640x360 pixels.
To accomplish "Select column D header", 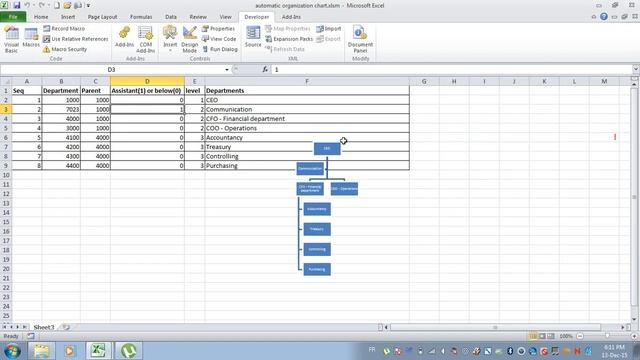I will point(147,81).
